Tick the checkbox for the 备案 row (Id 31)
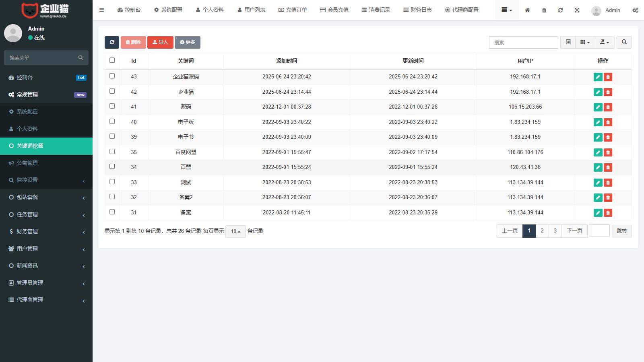 (112, 212)
